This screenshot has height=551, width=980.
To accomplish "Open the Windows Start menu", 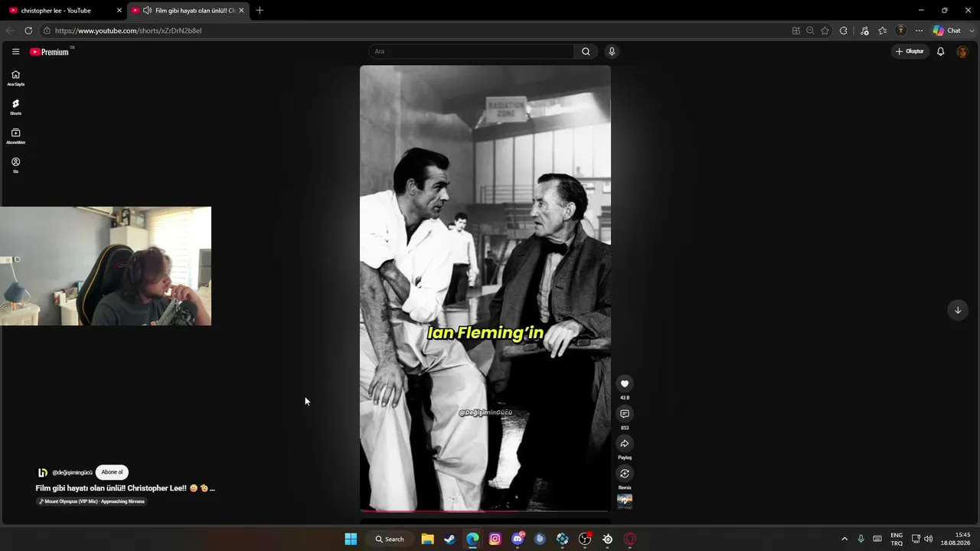I will click(x=351, y=539).
